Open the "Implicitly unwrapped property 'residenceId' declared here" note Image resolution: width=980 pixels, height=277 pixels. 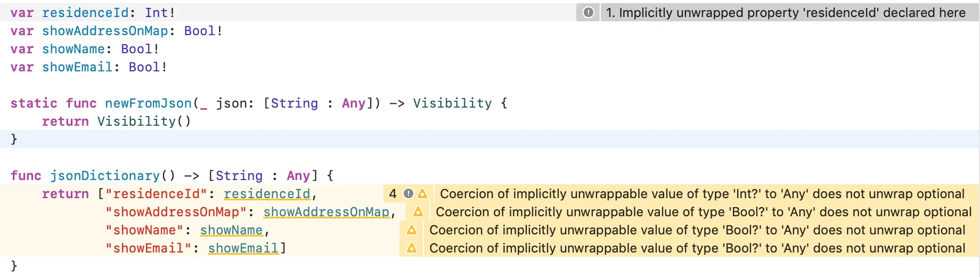tap(785, 13)
